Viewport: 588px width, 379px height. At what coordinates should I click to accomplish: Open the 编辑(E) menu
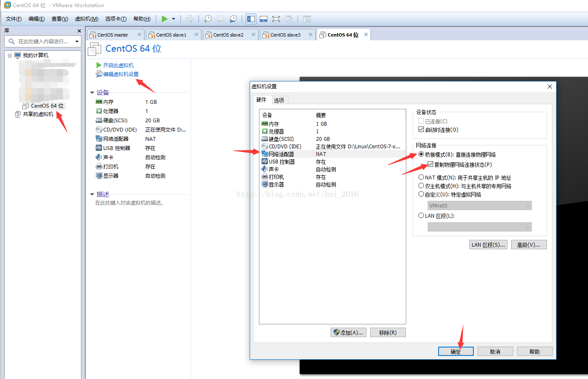coord(37,19)
